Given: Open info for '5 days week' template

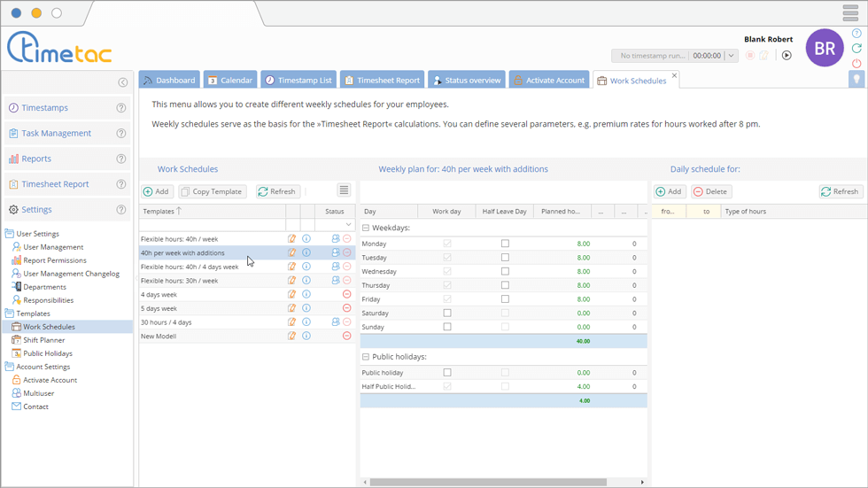Looking at the screenshot, I should 306,308.
